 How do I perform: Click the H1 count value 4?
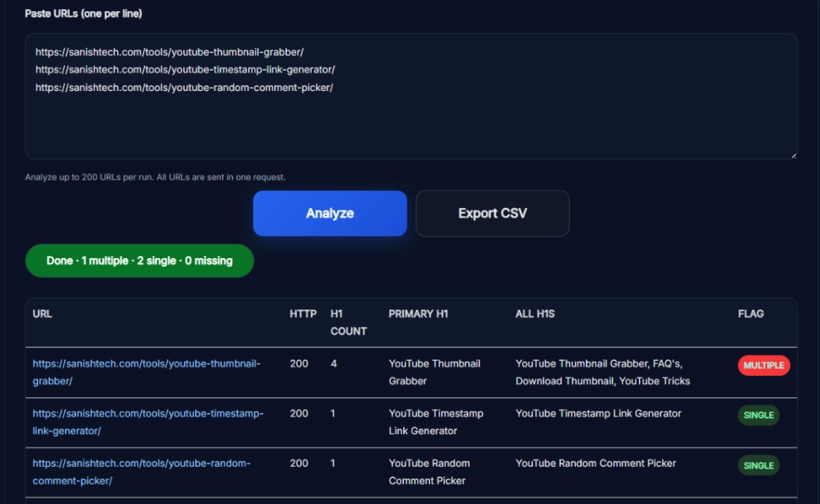click(x=334, y=364)
